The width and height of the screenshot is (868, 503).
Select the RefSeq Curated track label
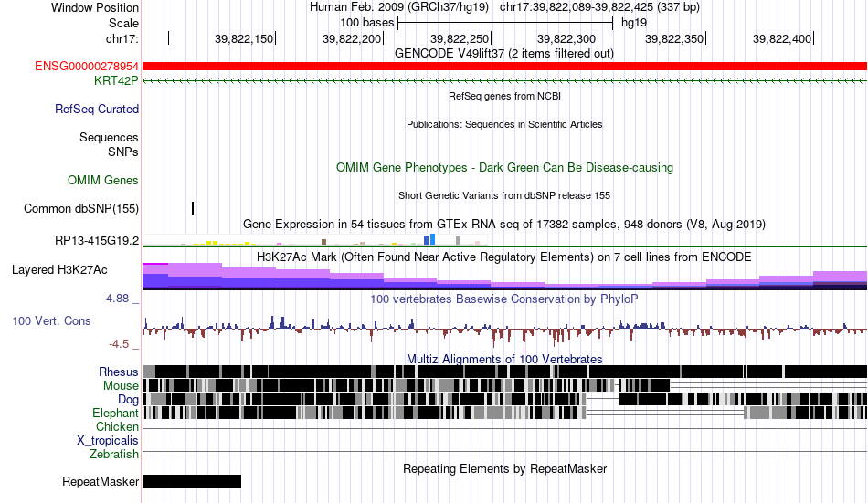tap(97, 109)
